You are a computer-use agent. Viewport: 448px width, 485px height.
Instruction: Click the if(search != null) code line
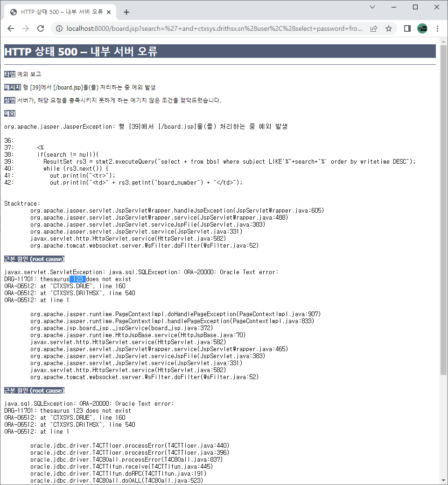tap(68, 155)
